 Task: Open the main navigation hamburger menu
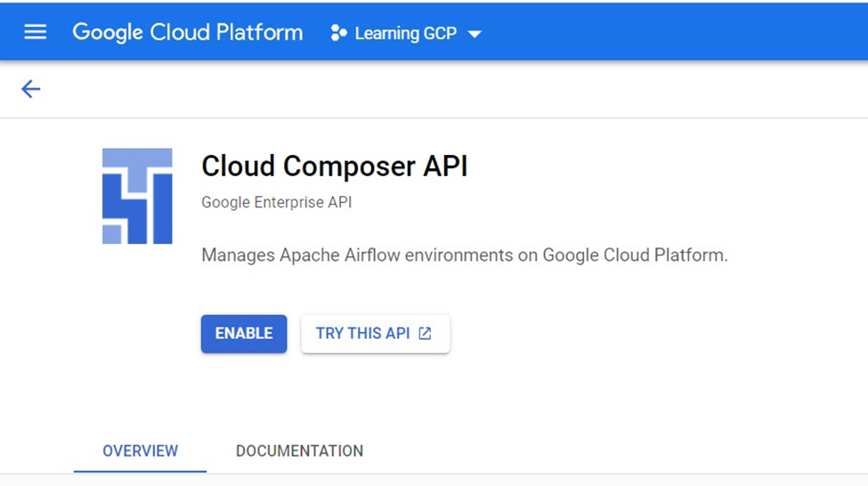click(35, 33)
